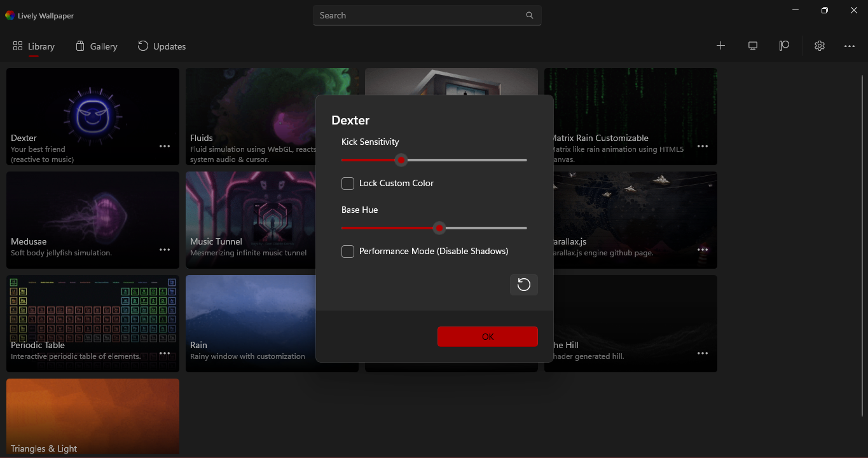Viewport: 868px width, 458px height.
Task: Minimize the Lively Wallpaper window
Action: tap(796, 10)
